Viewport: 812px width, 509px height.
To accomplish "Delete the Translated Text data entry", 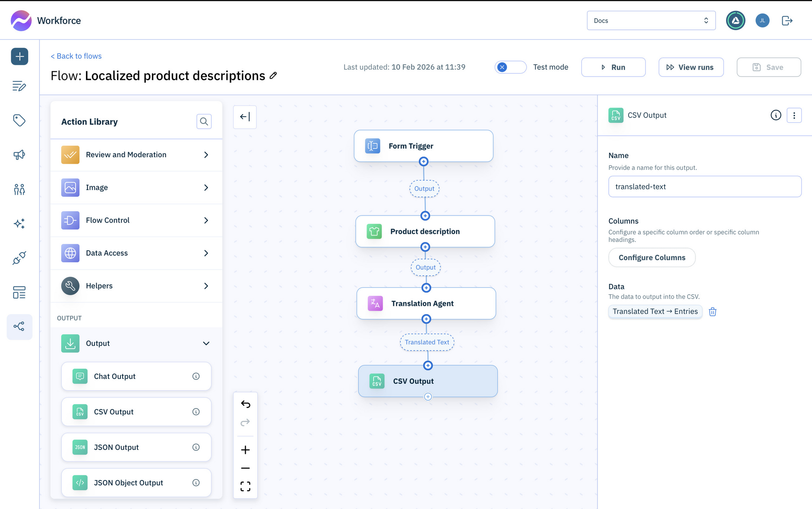I will (712, 312).
